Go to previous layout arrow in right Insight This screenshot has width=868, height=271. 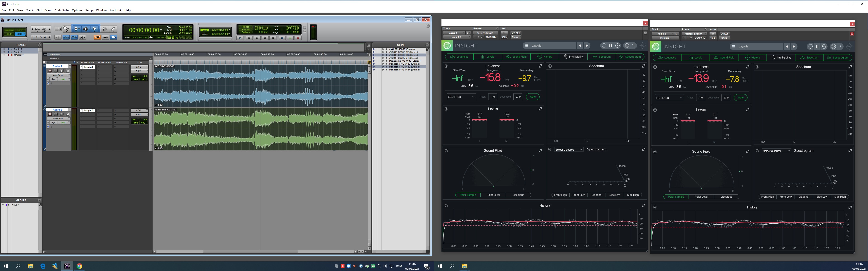(x=787, y=47)
